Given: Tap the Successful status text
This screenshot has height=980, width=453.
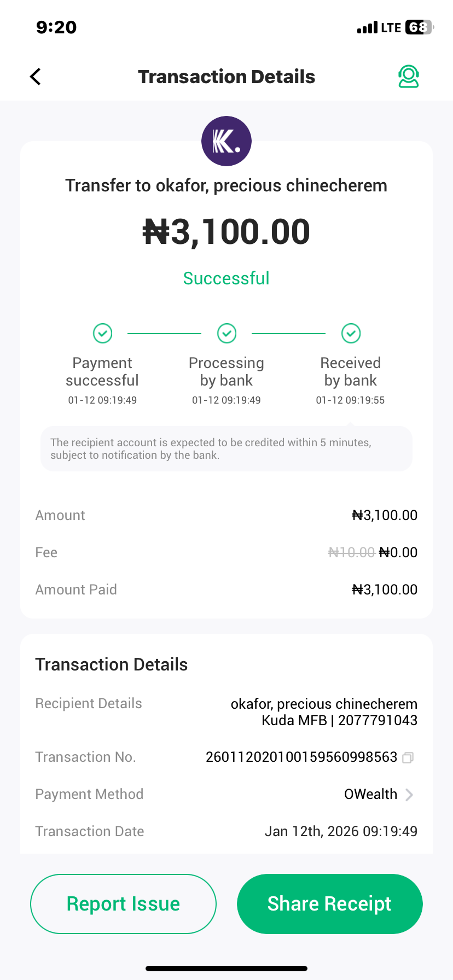Looking at the screenshot, I should [226, 278].
